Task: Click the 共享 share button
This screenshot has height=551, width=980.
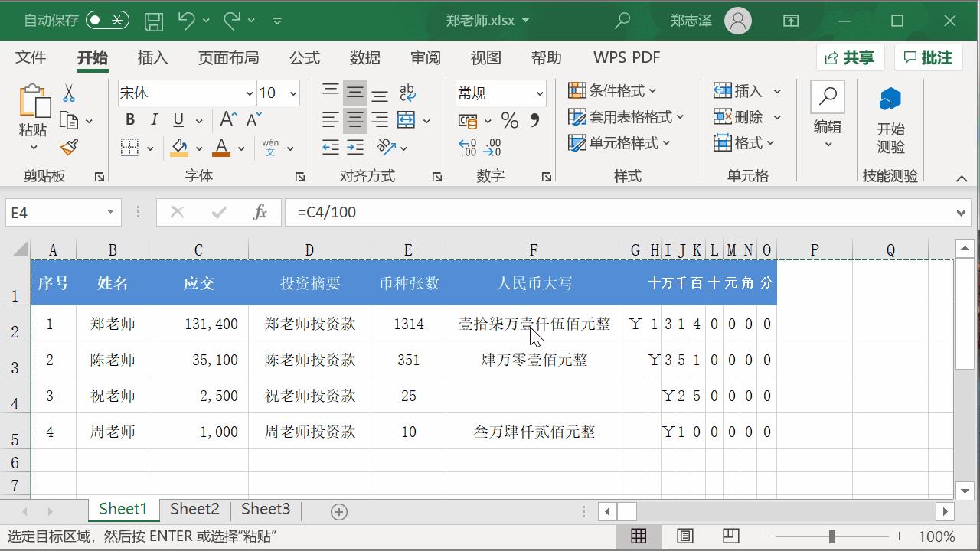Action: [850, 57]
